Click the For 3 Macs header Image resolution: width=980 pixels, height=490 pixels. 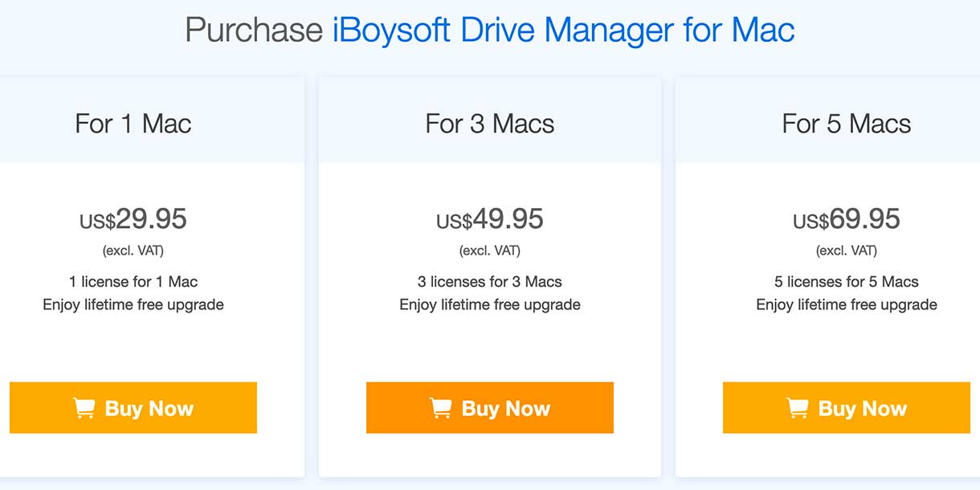490,123
